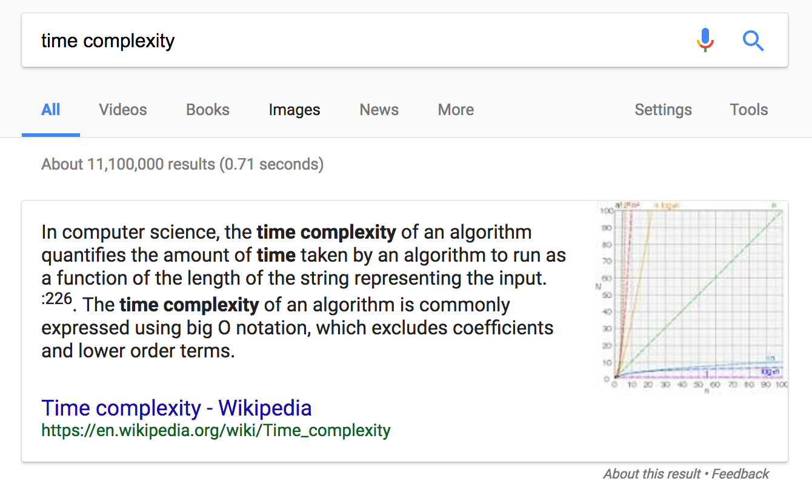Viewport: 812px width, 504px height.
Task: Open the Settings dropdown menu
Action: [x=664, y=110]
